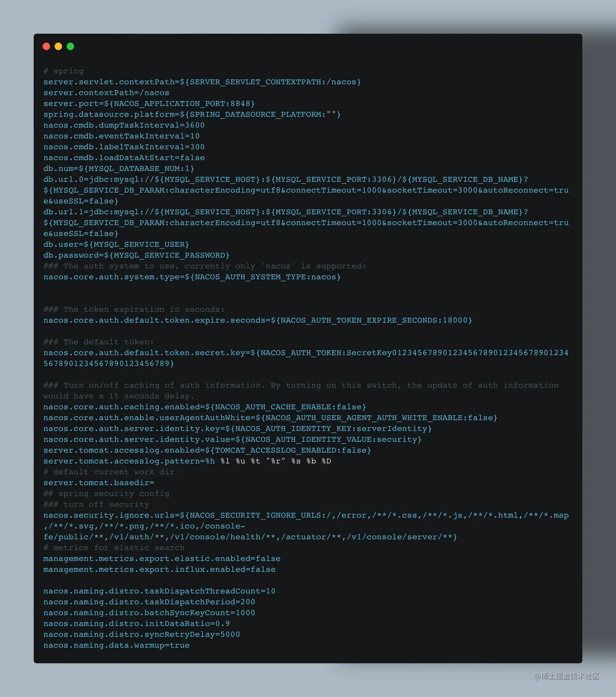The height and width of the screenshot is (697, 616).
Task: Click the db.user MYSQL_SERVICE_USER line
Action: [x=117, y=245]
